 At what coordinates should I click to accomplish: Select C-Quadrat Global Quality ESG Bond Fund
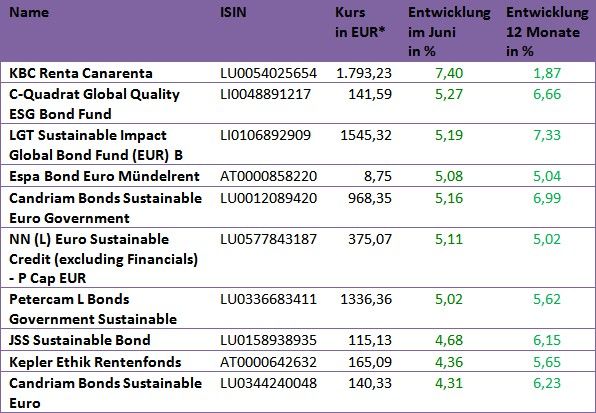(x=94, y=104)
